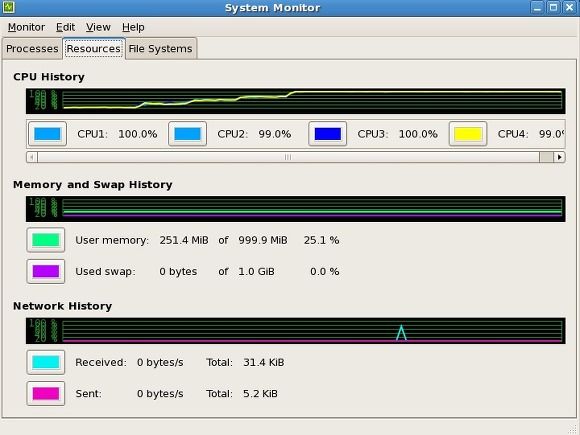
Task: Click the Memory and Swap History heading
Action: pos(93,185)
